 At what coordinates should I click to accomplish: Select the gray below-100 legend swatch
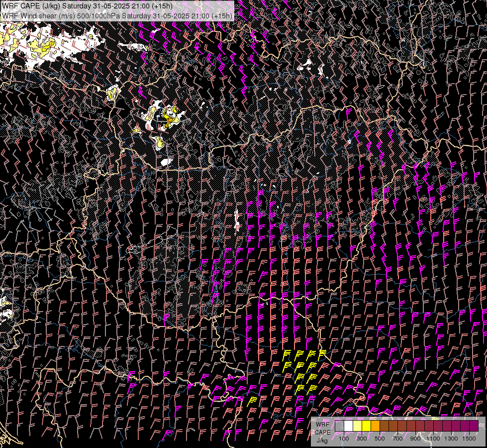point(339,426)
